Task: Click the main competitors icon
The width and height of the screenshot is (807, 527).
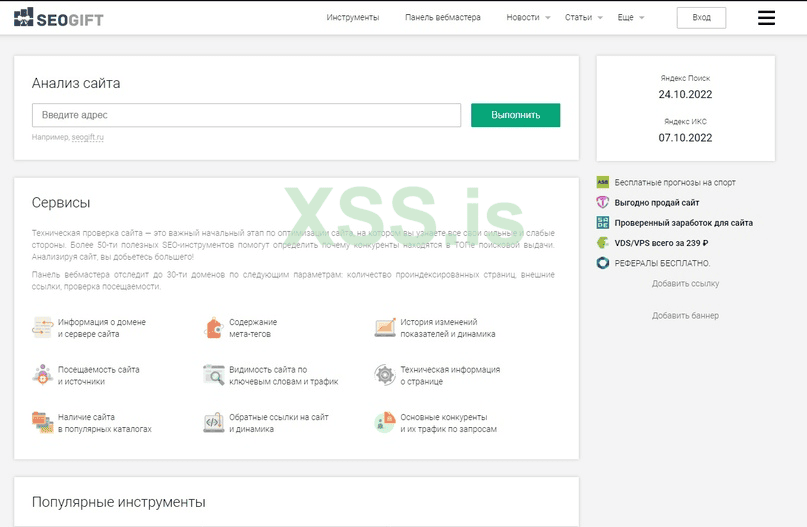Action: [x=385, y=423]
